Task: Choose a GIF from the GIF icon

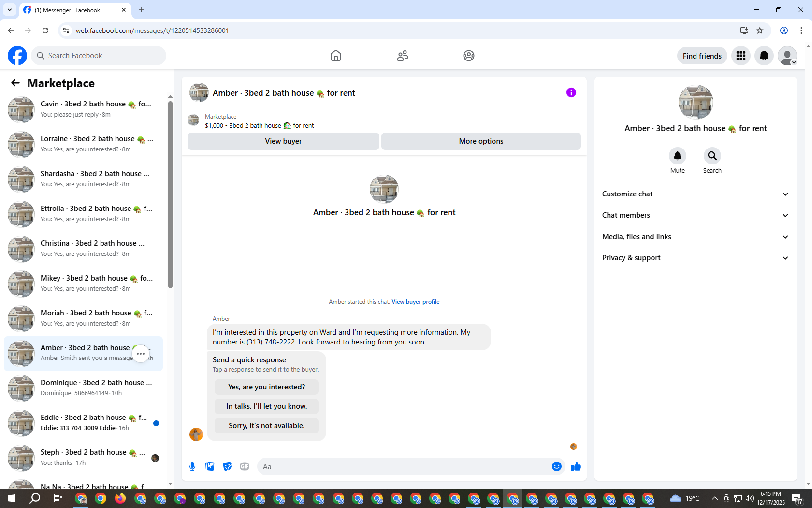Action: 245,466
